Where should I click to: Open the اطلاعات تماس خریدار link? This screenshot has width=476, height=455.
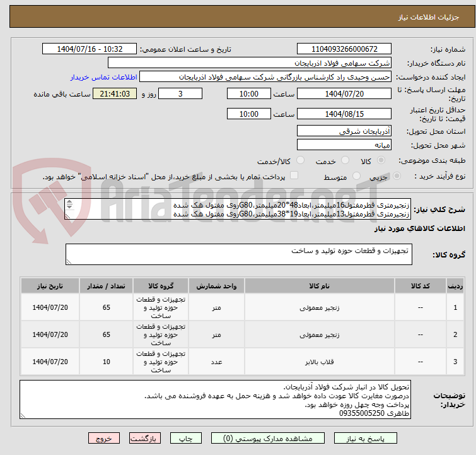[x=103, y=77]
